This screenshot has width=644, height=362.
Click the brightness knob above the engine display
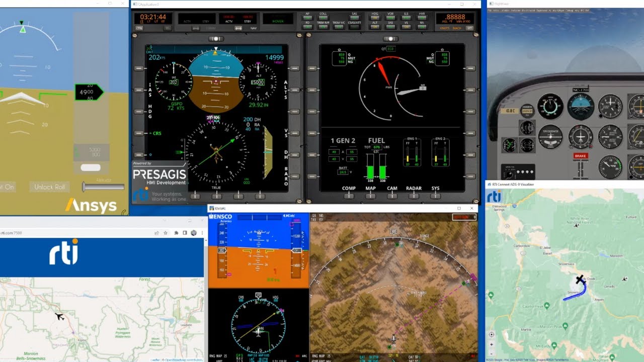coord(390,39)
